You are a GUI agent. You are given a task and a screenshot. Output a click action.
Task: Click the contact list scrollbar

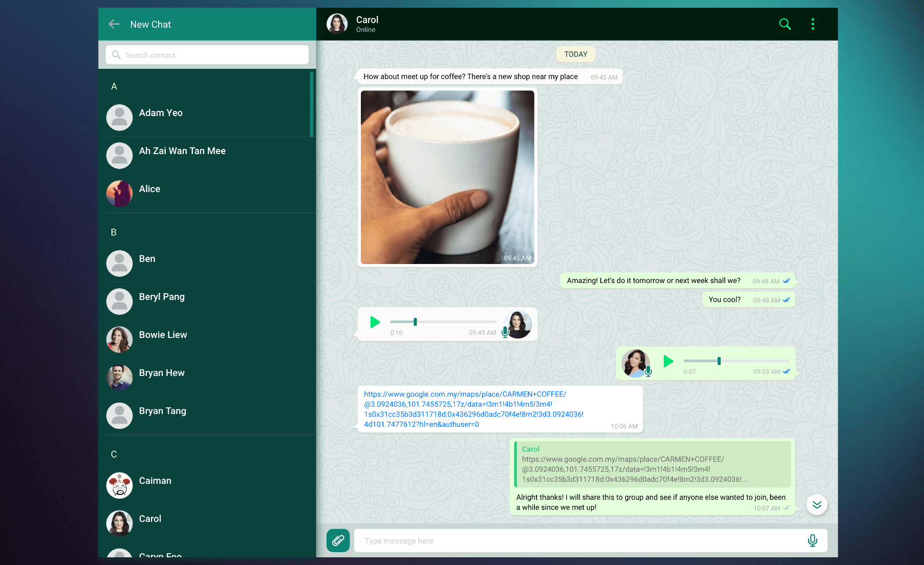tap(312, 104)
